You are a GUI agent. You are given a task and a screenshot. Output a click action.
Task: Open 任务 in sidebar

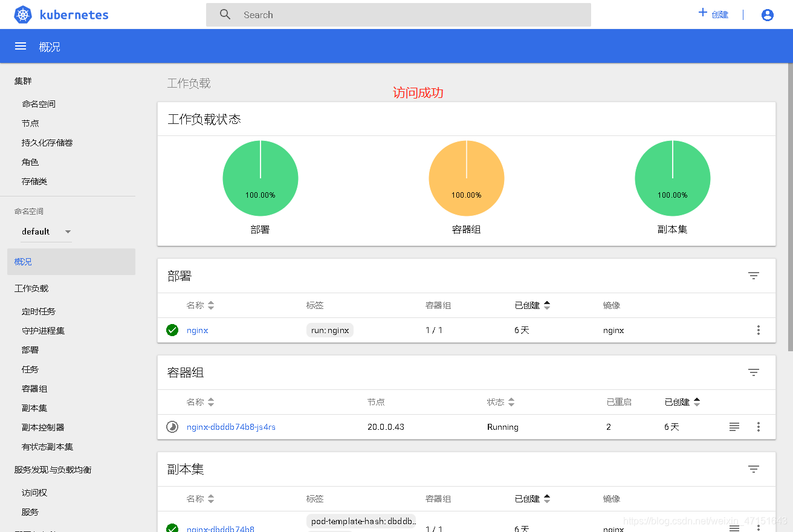click(30, 369)
